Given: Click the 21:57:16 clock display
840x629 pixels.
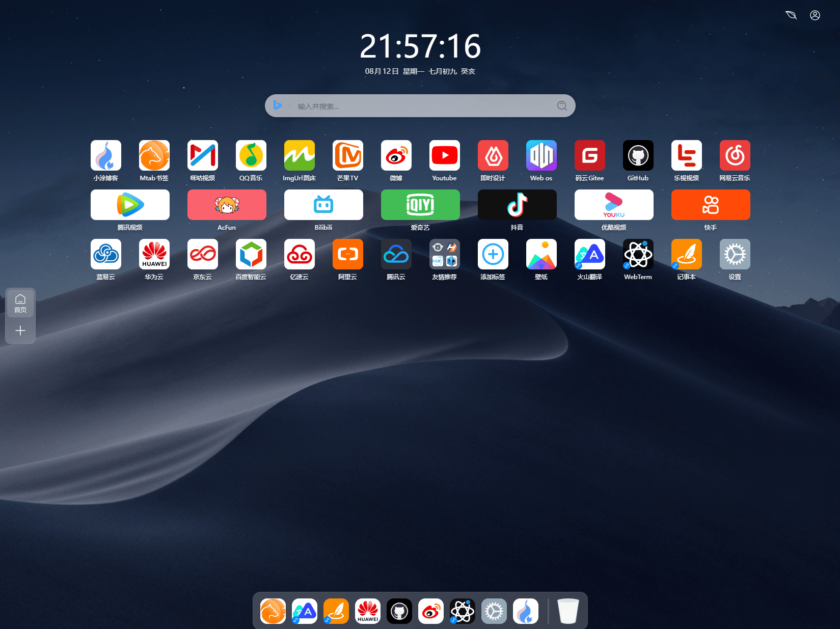Looking at the screenshot, I should tap(420, 46).
